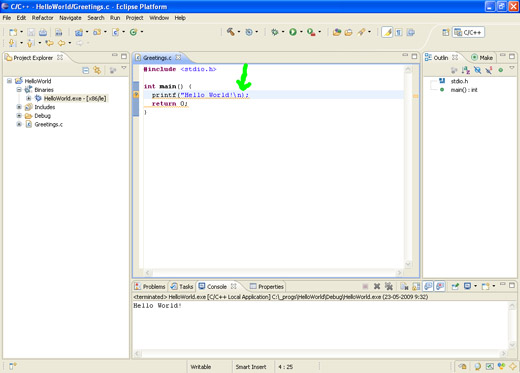
Task: Click the warning marker on printf line
Action: click(x=136, y=95)
